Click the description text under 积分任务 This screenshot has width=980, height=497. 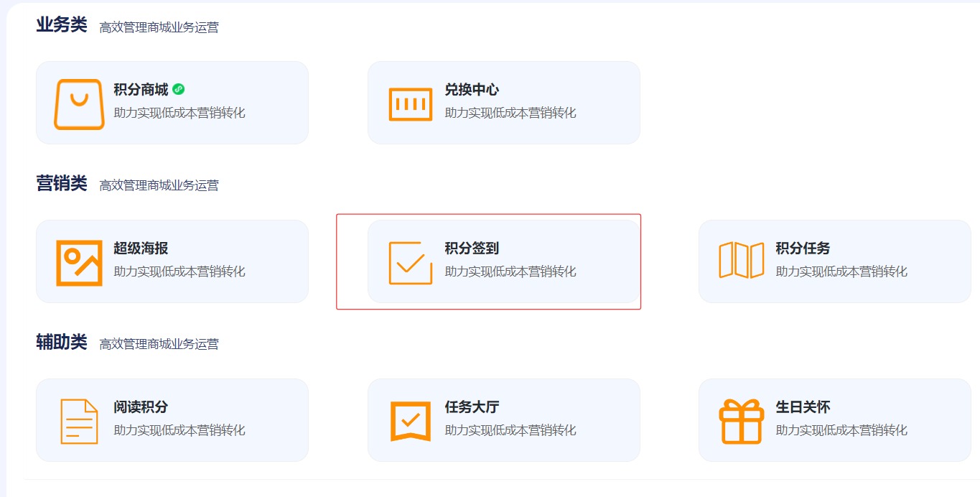[841, 271]
